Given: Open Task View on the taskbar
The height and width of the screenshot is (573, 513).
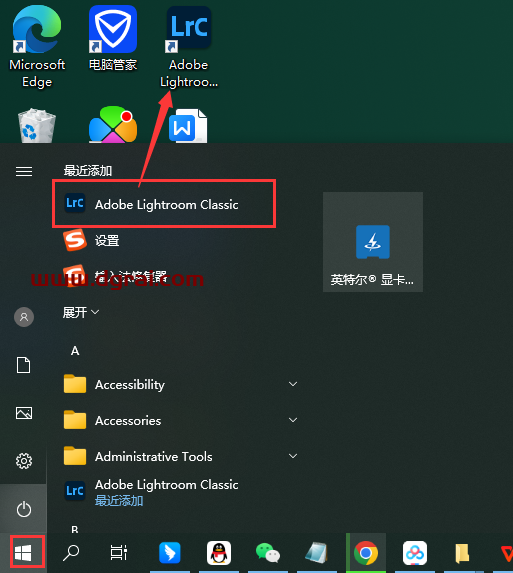Looking at the screenshot, I should click(119, 552).
